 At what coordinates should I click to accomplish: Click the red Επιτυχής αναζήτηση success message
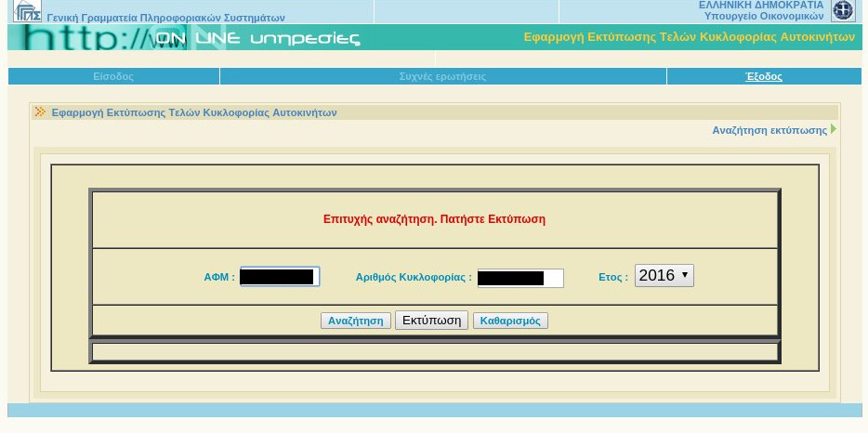point(434,219)
